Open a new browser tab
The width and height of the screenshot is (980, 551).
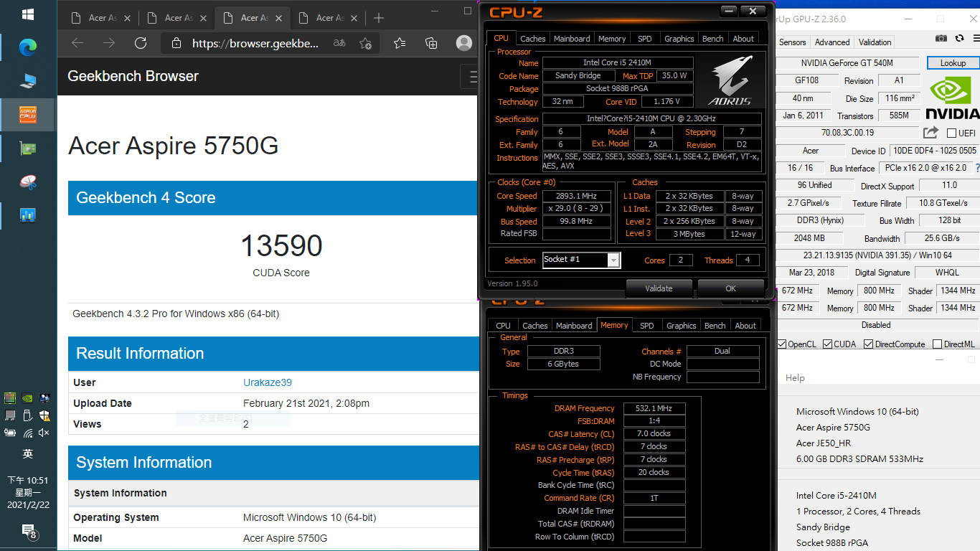tap(379, 18)
